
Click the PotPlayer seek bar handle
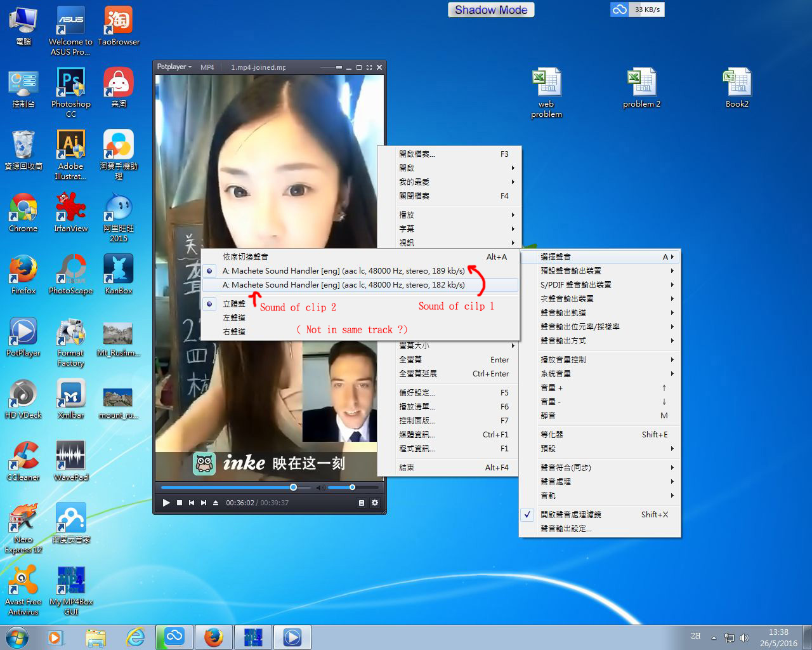(x=293, y=487)
